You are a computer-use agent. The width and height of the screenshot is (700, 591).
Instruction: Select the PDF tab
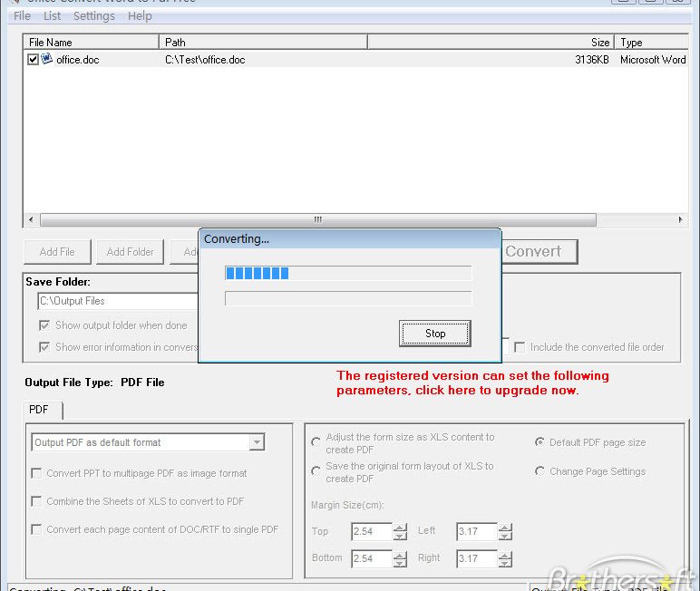pyautogui.click(x=39, y=410)
